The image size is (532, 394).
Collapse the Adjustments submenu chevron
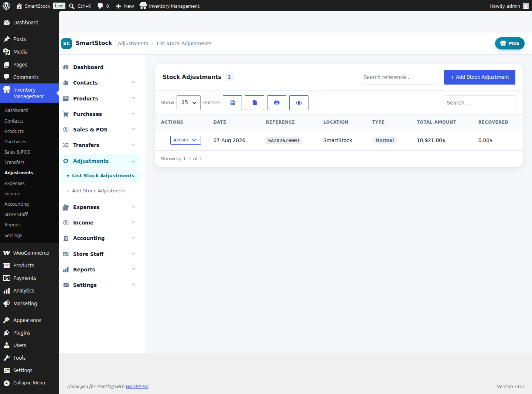133,161
